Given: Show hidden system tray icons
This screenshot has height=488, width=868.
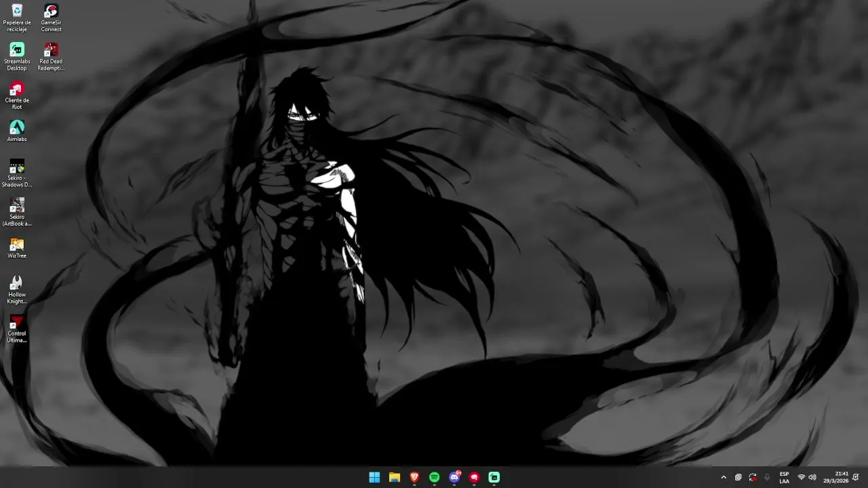Looking at the screenshot, I should pyautogui.click(x=724, y=477).
